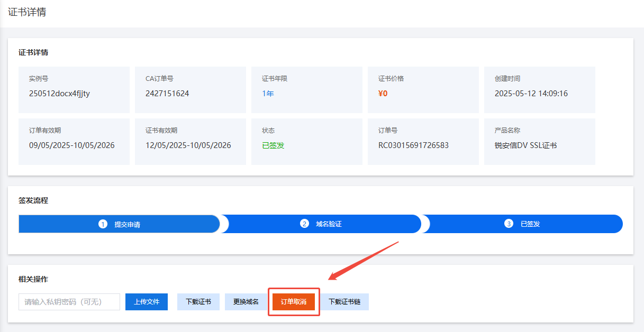This screenshot has height=332, width=644.
Task: Focus the private key password input
Action: tap(69, 302)
